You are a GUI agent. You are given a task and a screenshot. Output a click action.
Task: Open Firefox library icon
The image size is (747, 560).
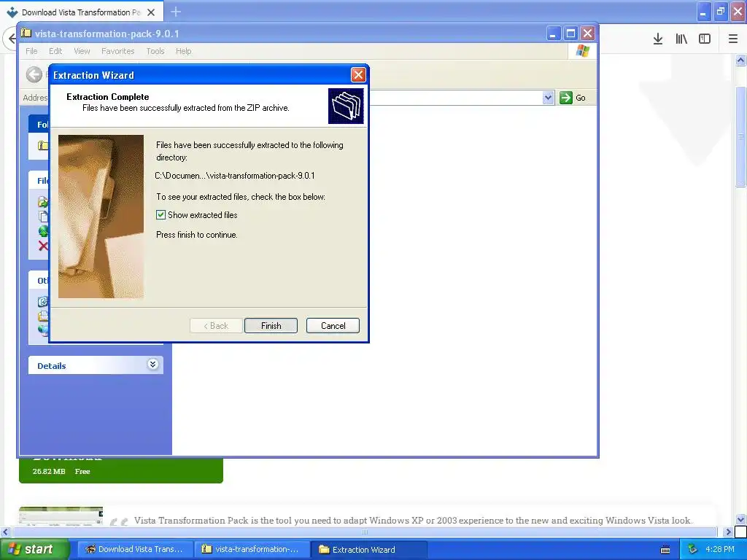point(681,39)
